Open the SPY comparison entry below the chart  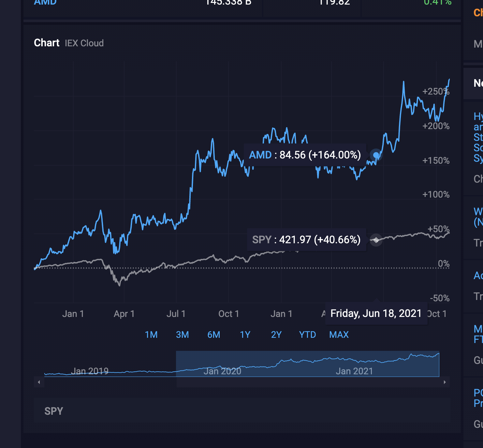pos(53,411)
